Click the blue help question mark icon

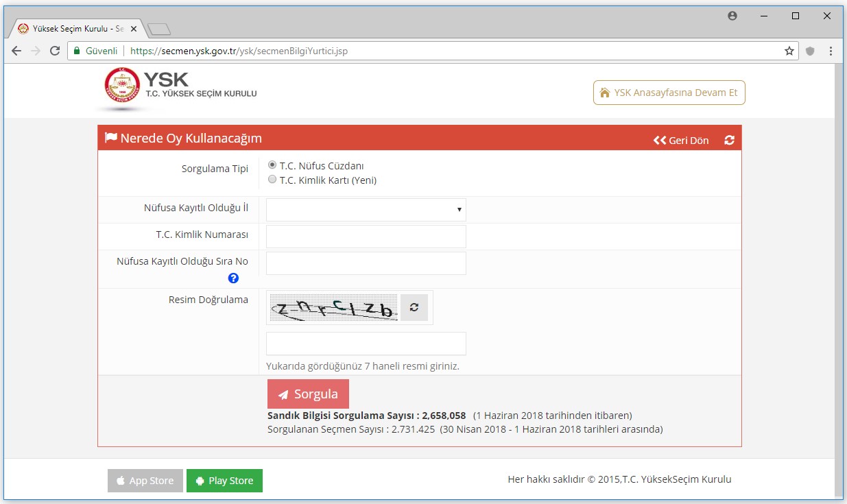tap(233, 278)
